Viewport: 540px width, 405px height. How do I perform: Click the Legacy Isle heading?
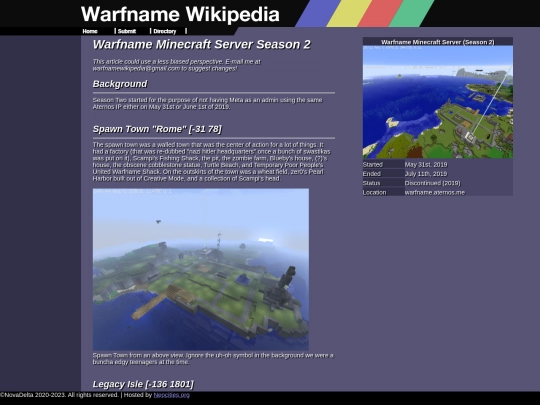(143, 384)
